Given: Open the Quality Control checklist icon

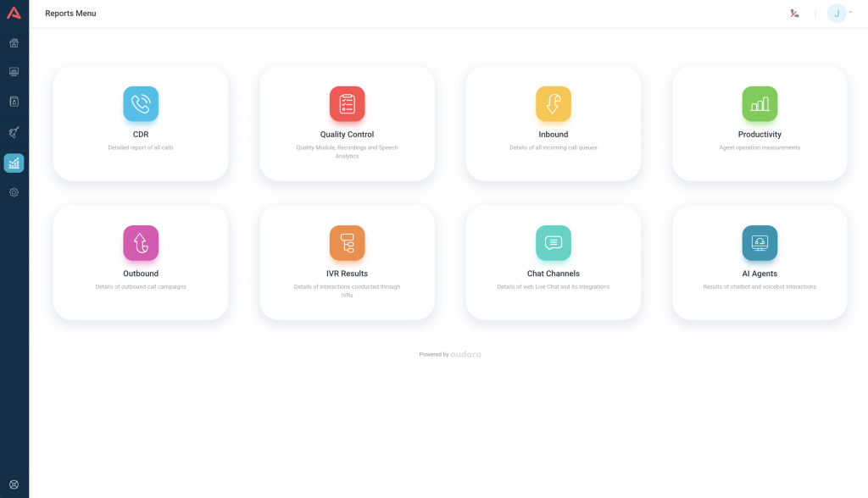Looking at the screenshot, I should pos(347,104).
